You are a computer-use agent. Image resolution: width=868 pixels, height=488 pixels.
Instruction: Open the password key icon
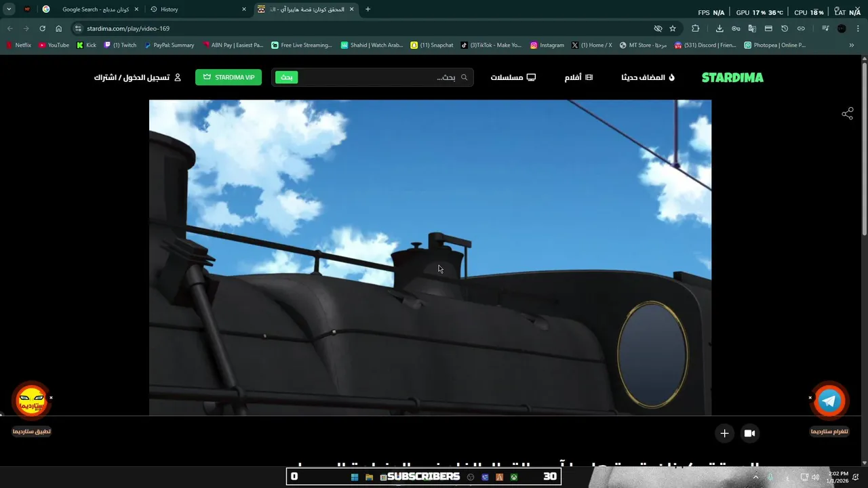(x=736, y=28)
